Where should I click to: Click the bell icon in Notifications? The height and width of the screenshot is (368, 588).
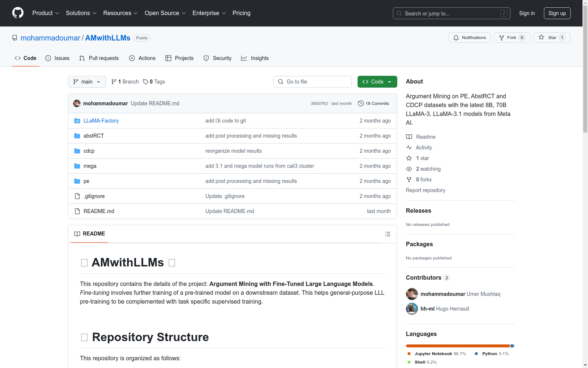pos(456,38)
